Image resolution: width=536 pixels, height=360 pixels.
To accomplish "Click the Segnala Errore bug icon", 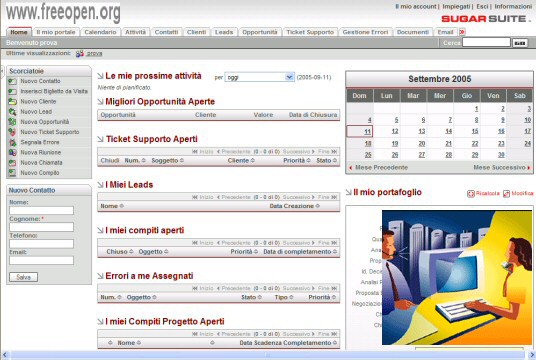I will pyautogui.click(x=12, y=142).
